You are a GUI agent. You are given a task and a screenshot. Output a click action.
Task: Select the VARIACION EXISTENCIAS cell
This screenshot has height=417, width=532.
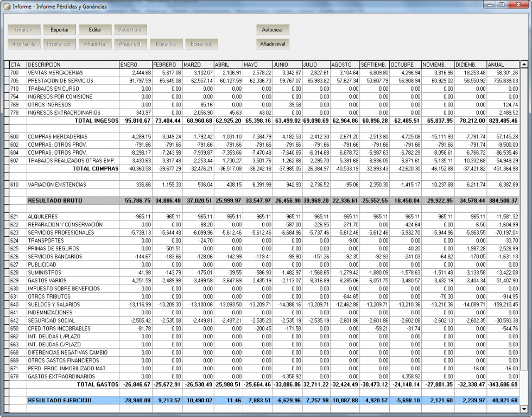tap(73, 185)
